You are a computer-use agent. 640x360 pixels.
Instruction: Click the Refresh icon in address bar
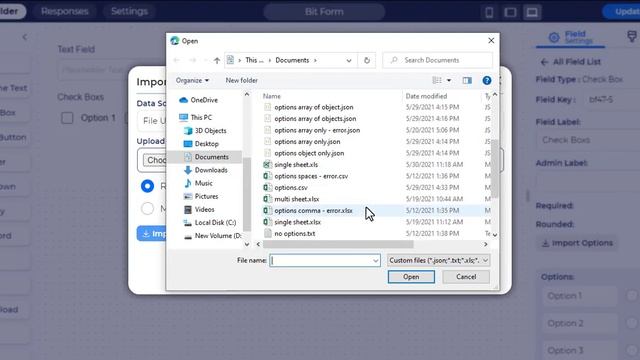(367, 60)
